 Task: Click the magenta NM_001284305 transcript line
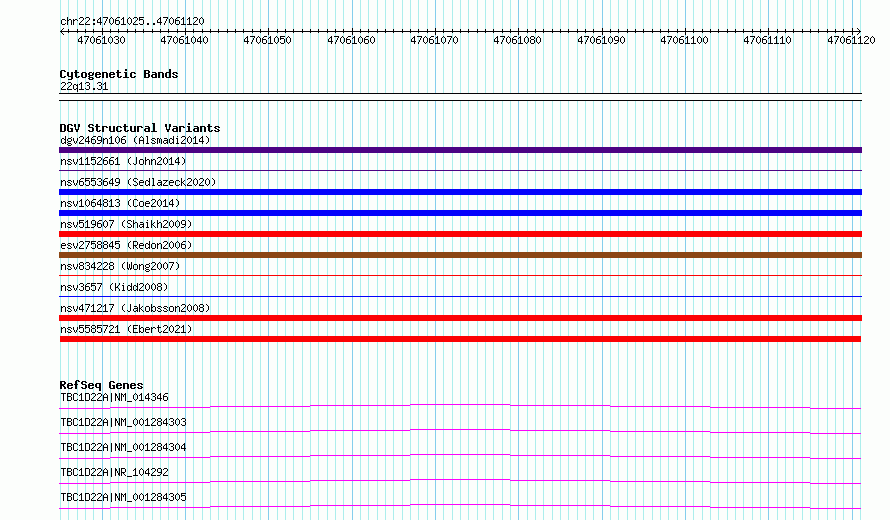(460, 506)
